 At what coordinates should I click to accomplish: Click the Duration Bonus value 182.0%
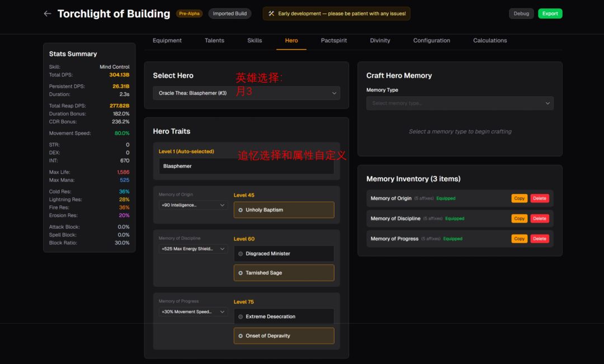coord(121,114)
